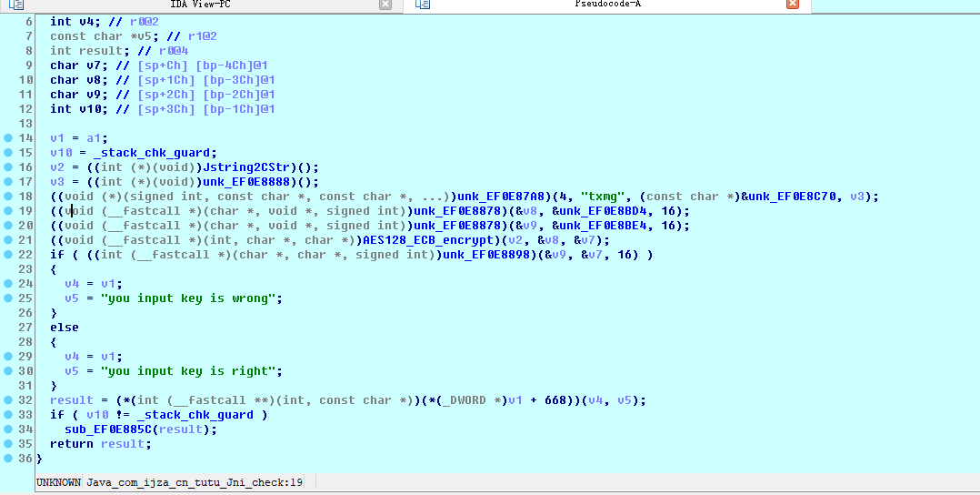980x495 pixels.
Task: Switch to the Pseudocode-A tab
Action: click(x=607, y=5)
